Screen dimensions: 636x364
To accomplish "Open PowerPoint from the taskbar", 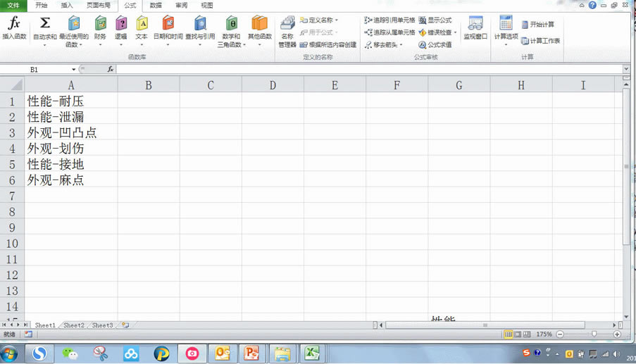I will tap(252, 354).
